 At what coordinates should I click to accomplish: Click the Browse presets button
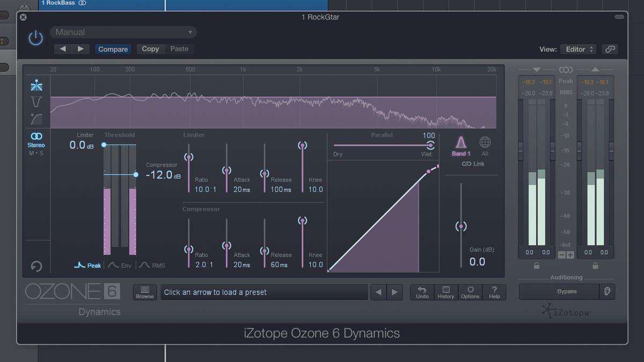pos(144,292)
